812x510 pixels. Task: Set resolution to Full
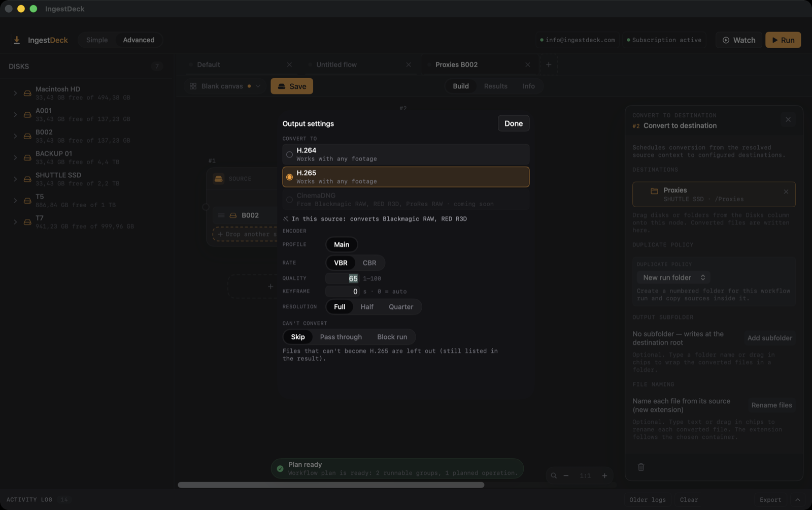click(340, 307)
